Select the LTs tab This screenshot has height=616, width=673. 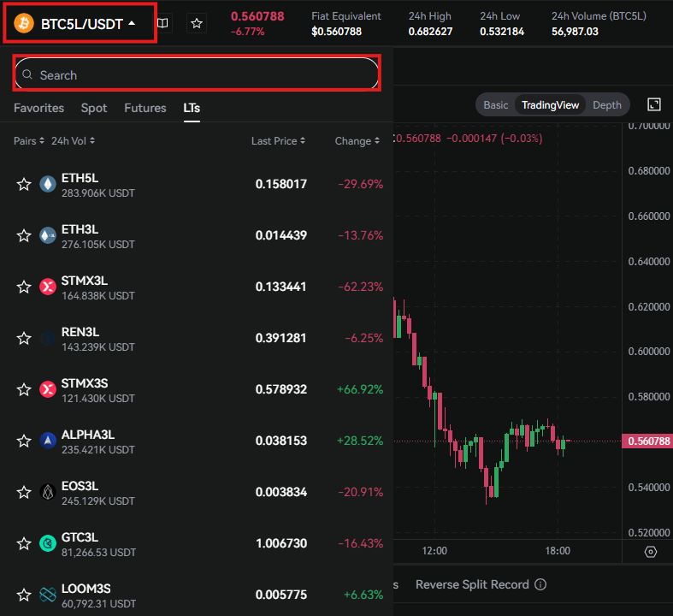[192, 108]
